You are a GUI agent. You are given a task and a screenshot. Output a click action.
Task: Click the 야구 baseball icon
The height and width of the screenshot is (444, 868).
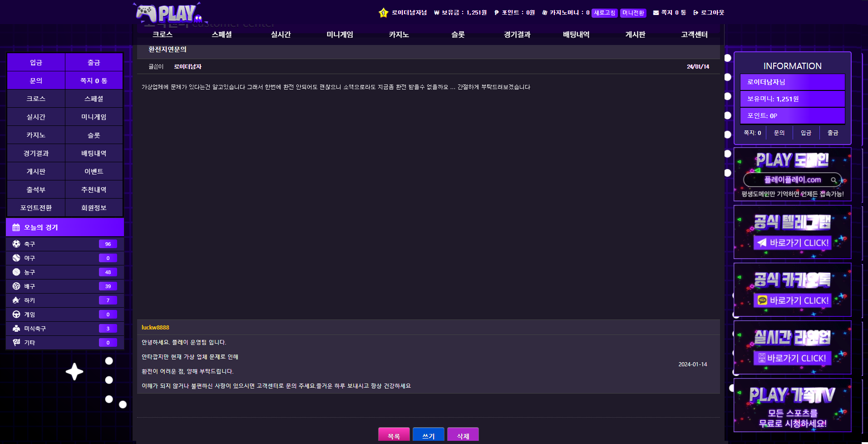click(16, 258)
